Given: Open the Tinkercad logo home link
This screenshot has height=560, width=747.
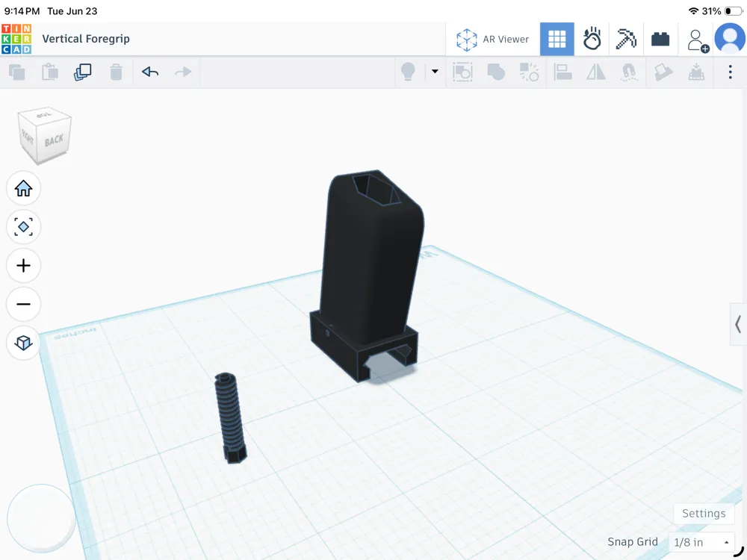Looking at the screenshot, I should point(16,39).
